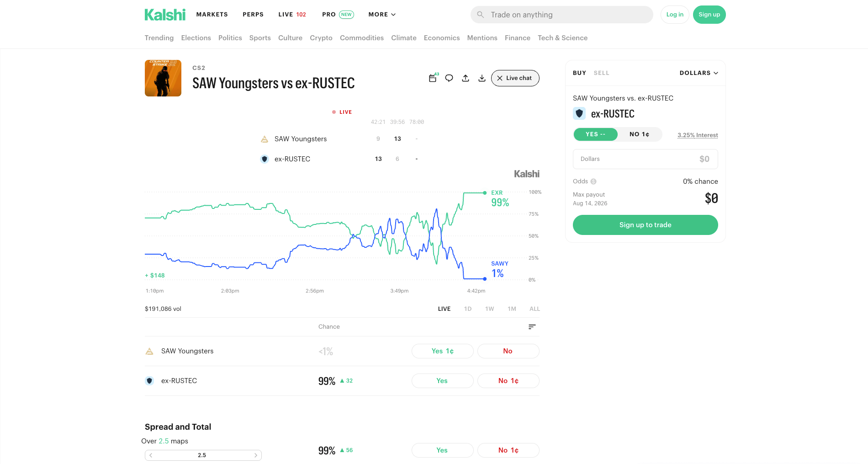This screenshot has height=464, width=868.
Task: Go to Tech & Science category
Action: coord(562,38)
